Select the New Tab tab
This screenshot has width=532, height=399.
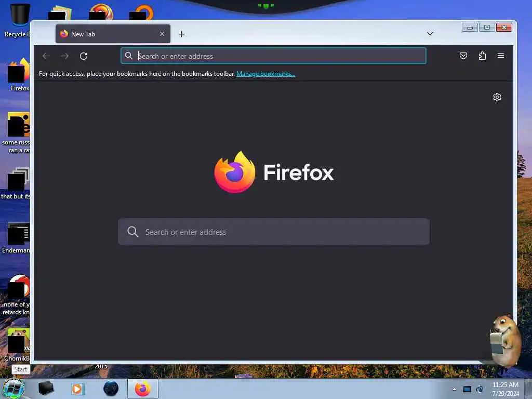[x=113, y=34]
